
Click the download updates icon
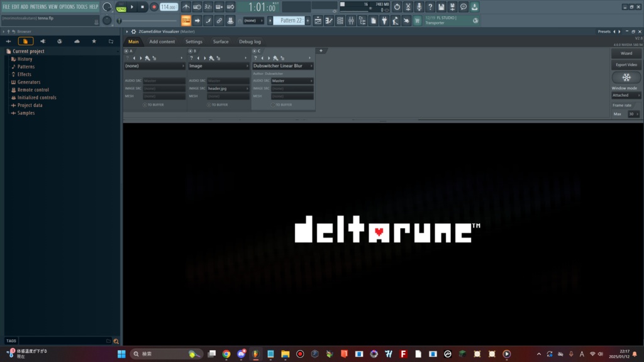[x=474, y=7]
